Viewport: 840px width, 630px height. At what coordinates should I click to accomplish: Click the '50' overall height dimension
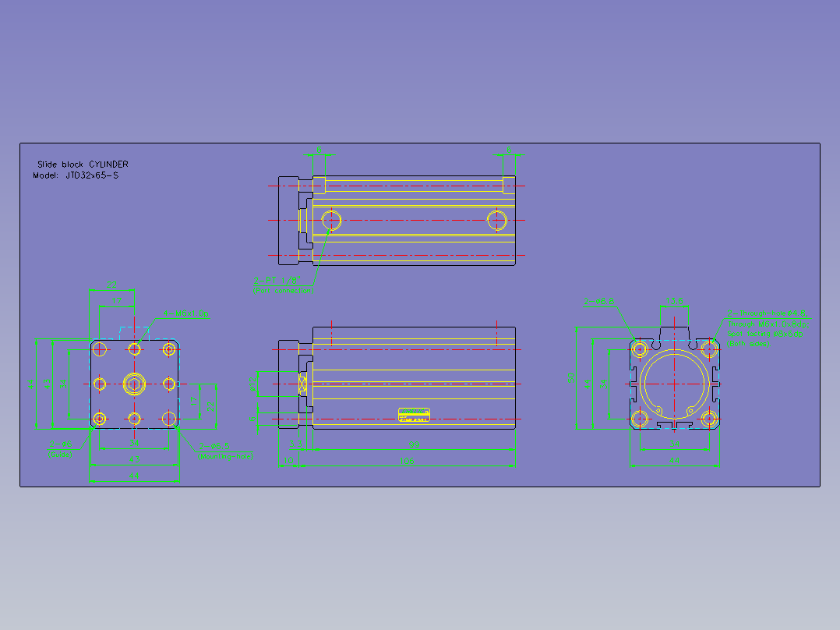point(570,378)
